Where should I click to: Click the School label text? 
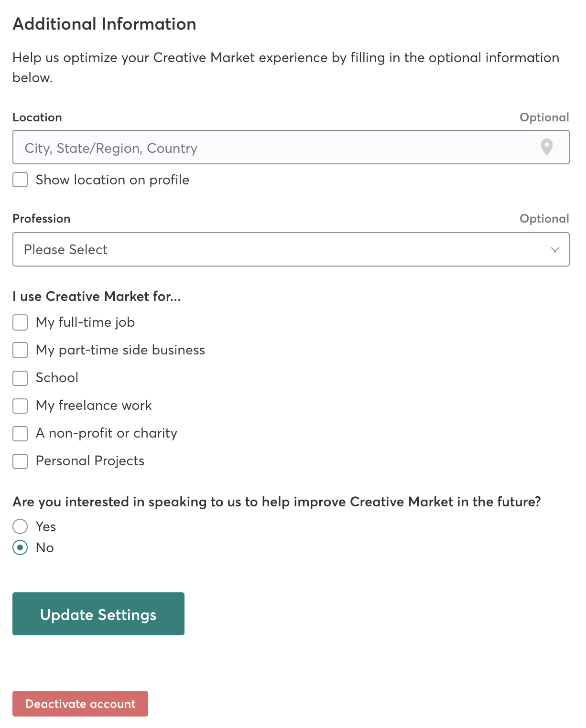tap(57, 378)
